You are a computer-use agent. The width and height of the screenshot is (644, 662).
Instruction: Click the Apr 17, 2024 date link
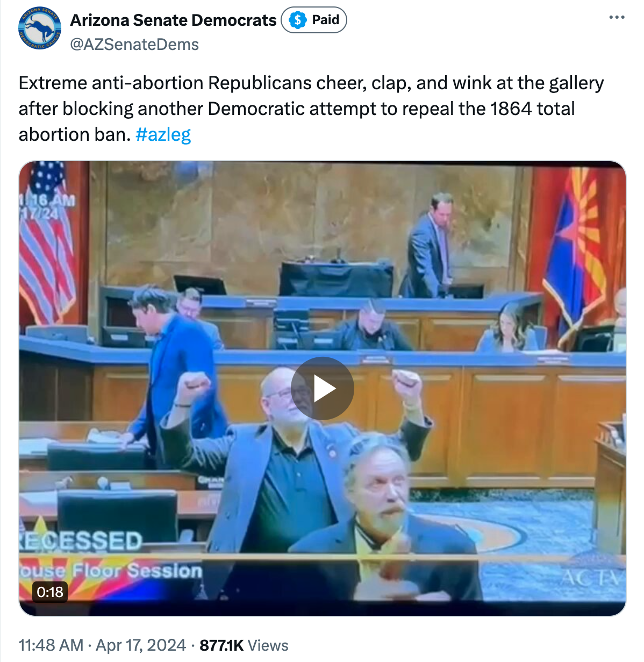tap(141, 645)
